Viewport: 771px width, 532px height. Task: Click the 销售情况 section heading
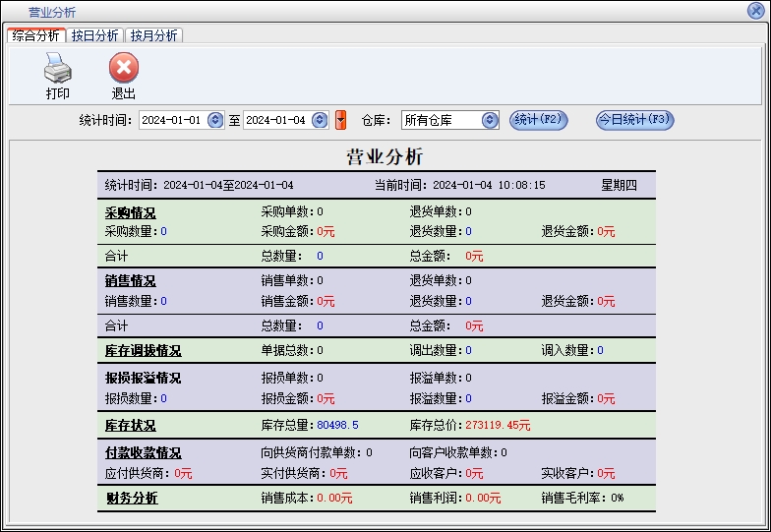pos(130,281)
